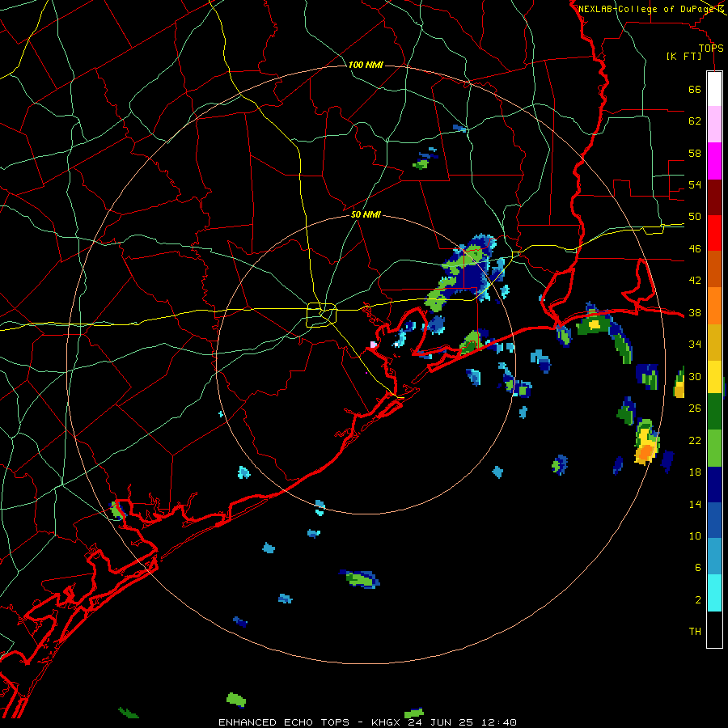Viewport: 728px width, 728px height.
Task: Click the '[K FT]' units label
Action: (x=684, y=57)
